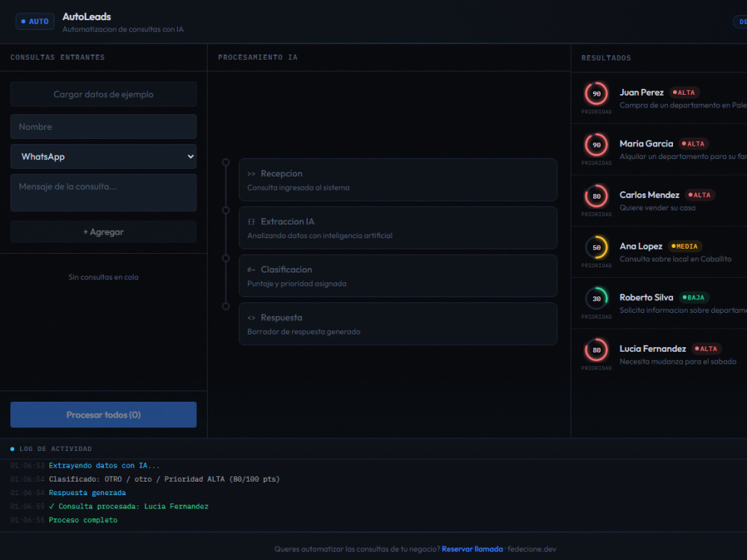Click the Recepcion step arrow icon

pos(252,174)
